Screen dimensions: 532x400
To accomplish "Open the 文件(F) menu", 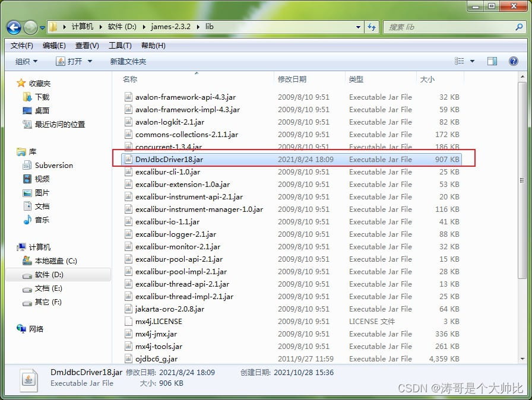I will 22,46.
